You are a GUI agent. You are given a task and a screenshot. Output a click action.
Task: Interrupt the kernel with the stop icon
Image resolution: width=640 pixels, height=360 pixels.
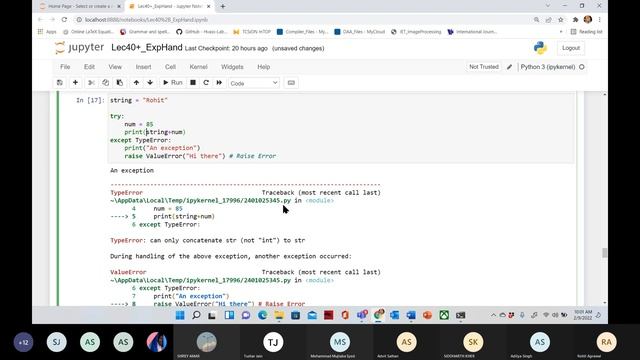click(193, 83)
